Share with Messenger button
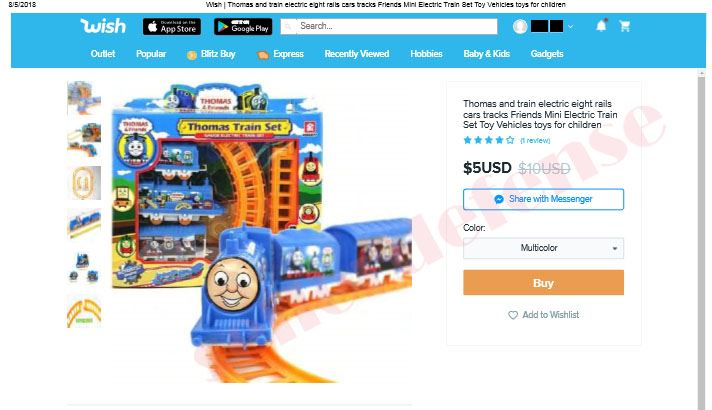 pos(543,199)
